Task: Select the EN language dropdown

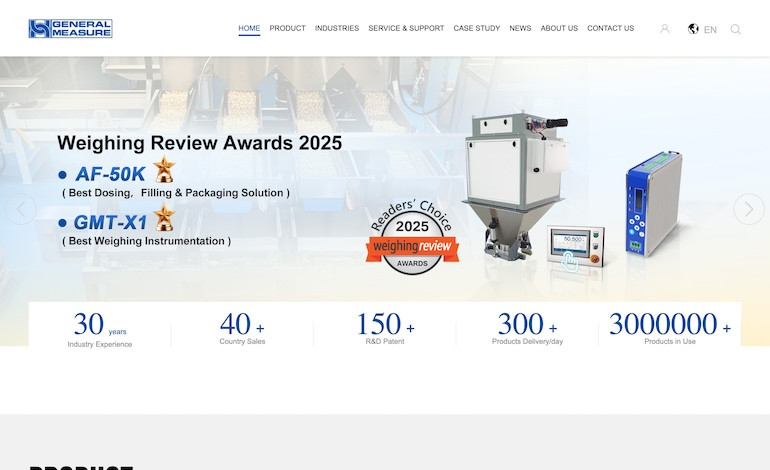Action: click(710, 29)
